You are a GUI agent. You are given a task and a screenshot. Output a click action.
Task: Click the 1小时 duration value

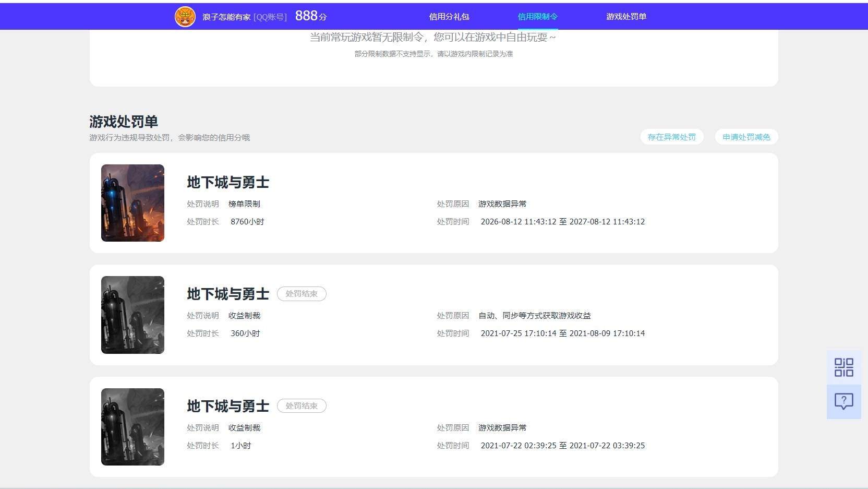241,446
